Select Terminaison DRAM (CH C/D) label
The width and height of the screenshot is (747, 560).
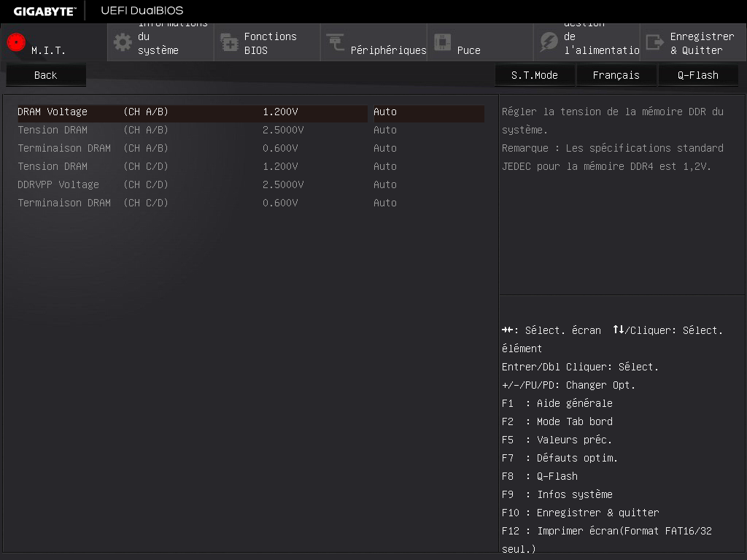[x=64, y=203]
